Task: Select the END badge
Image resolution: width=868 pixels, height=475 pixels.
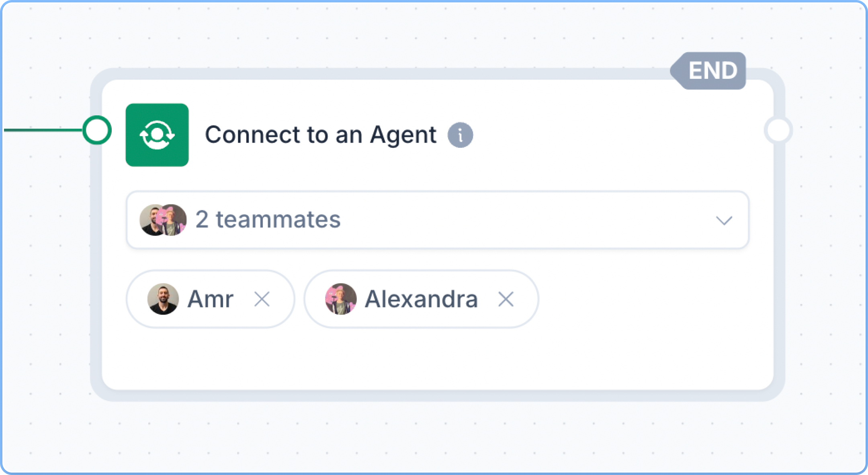Action: pyautogui.click(x=711, y=71)
